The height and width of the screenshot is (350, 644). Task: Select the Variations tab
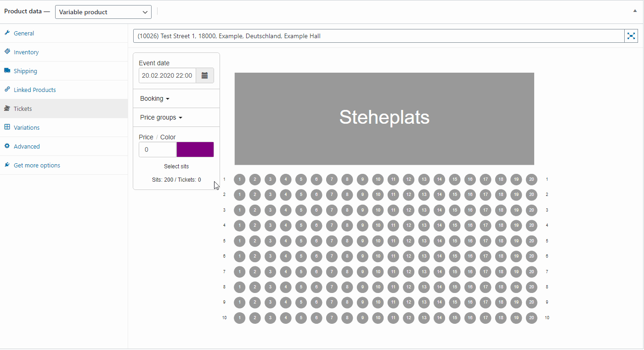point(64,127)
